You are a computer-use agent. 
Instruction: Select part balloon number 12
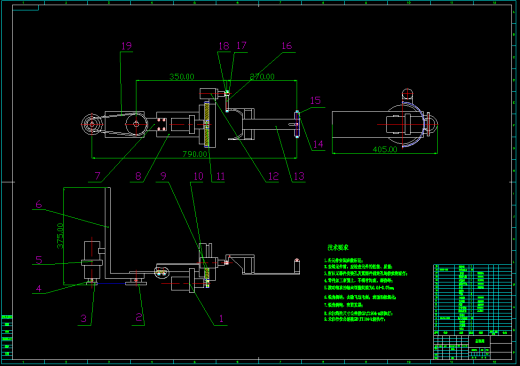(273, 176)
